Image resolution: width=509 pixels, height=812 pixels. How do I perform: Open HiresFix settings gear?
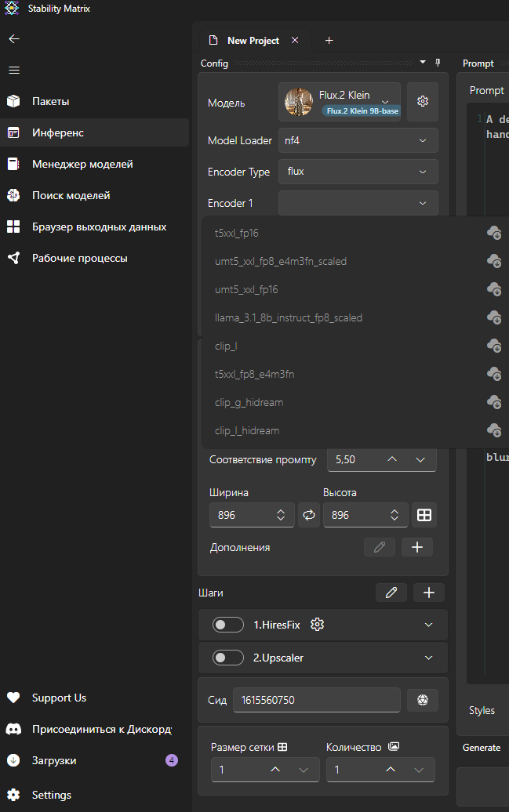(317, 625)
